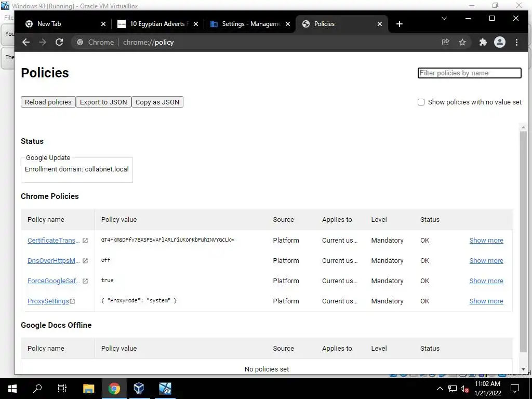532x399 pixels.
Task: Close the Policies tab
Action: pyautogui.click(x=380, y=24)
